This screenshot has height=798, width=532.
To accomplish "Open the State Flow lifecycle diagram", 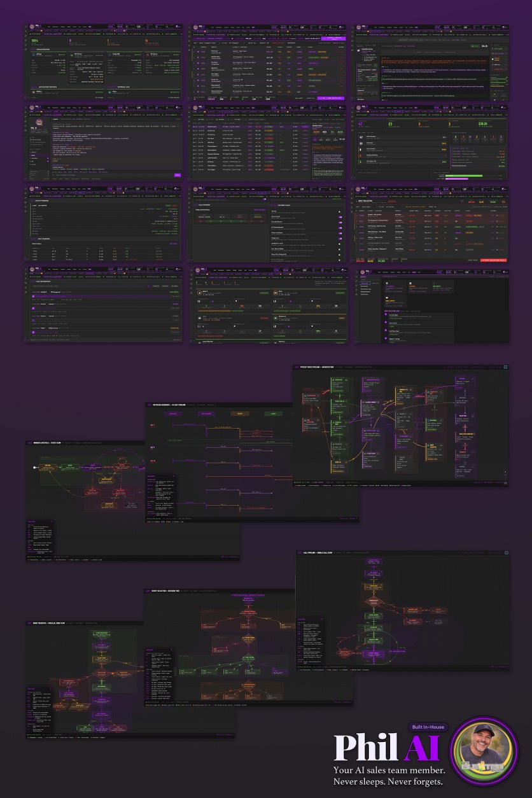I will point(132,500).
